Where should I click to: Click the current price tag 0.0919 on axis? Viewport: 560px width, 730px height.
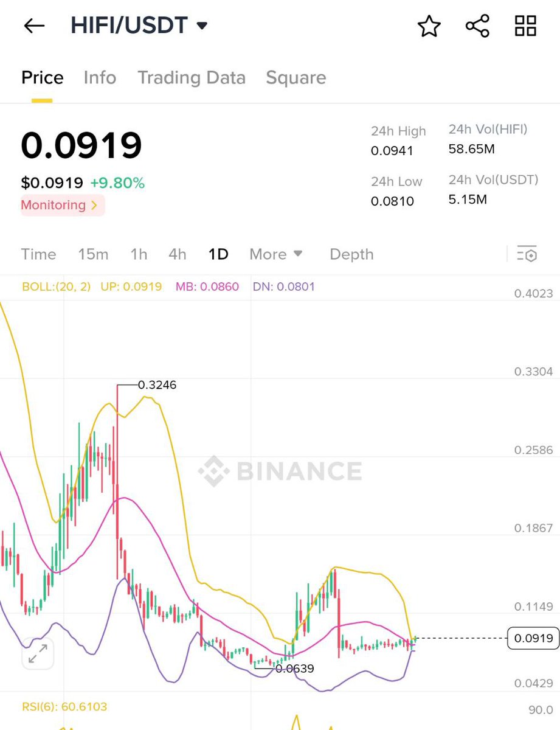(x=533, y=638)
